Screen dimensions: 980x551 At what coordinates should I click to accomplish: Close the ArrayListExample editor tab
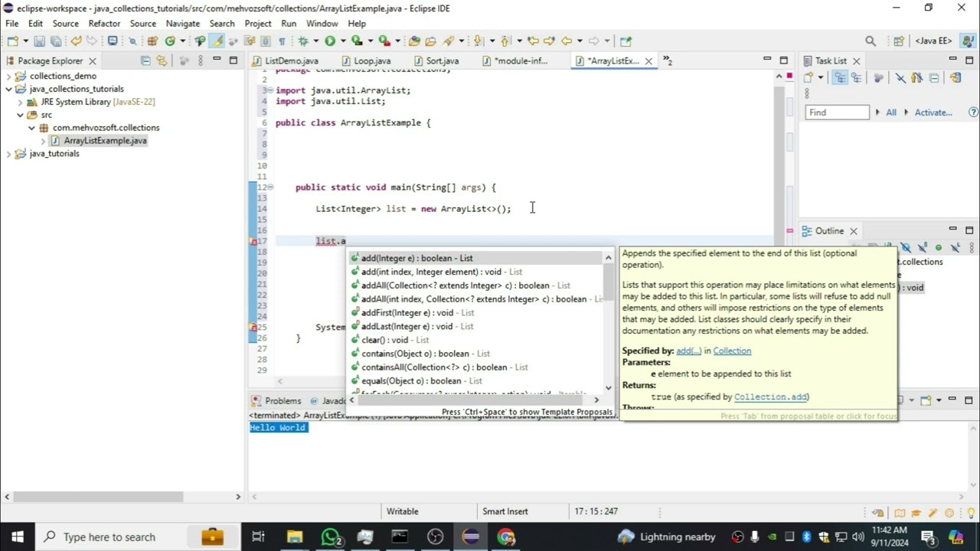[x=648, y=60]
